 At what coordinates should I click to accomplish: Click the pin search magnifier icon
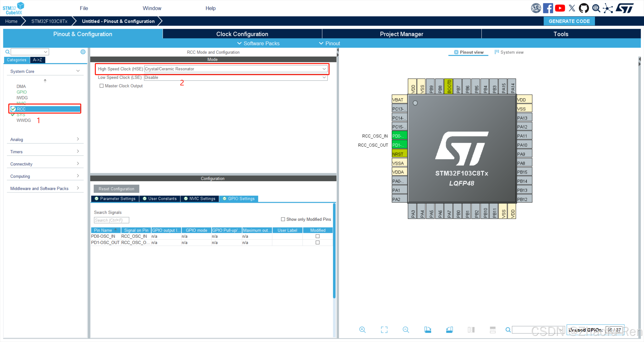pyautogui.click(x=508, y=330)
